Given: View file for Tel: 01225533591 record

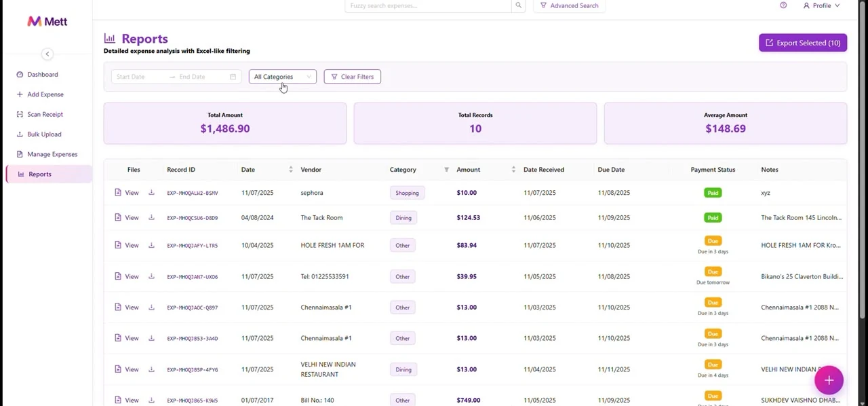Looking at the screenshot, I should (127, 276).
